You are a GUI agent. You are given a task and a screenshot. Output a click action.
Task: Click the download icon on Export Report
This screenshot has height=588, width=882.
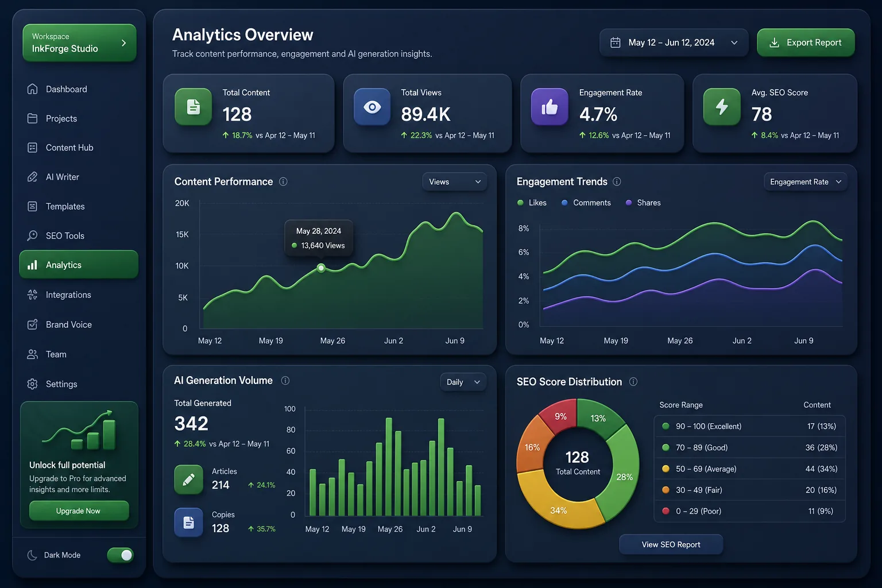774,42
